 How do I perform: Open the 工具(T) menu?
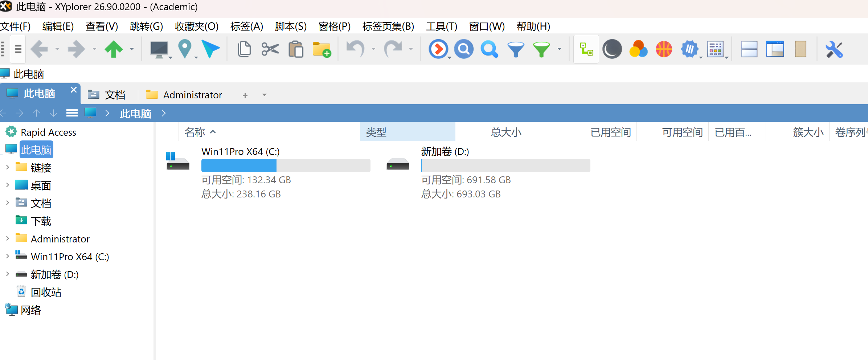(x=442, y=26)
